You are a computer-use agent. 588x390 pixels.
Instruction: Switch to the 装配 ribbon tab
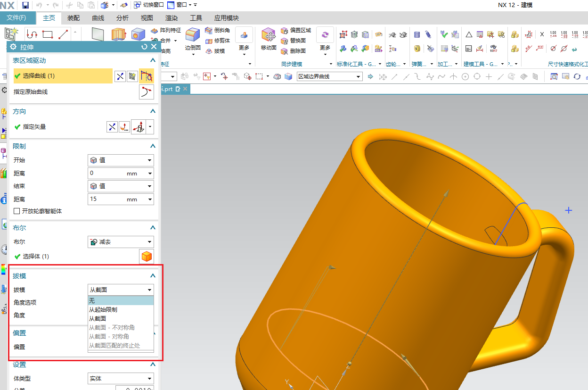point(73,18)
